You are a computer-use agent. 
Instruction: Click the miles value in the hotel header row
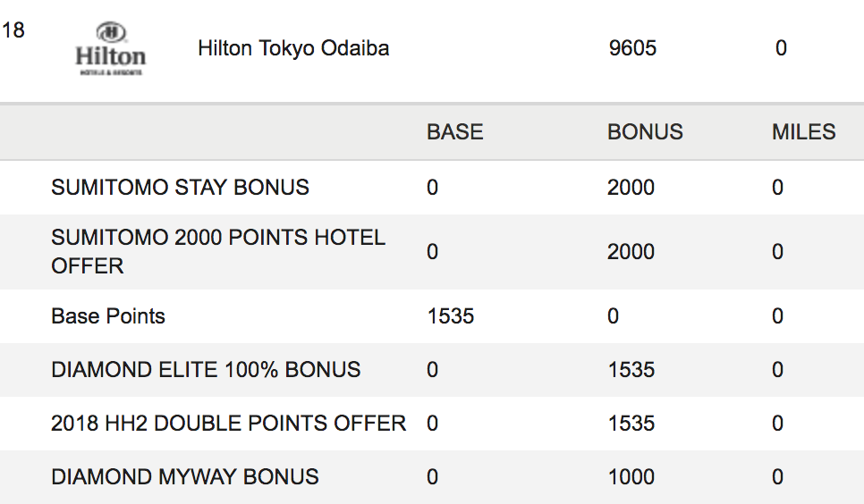tap(781, 48)
